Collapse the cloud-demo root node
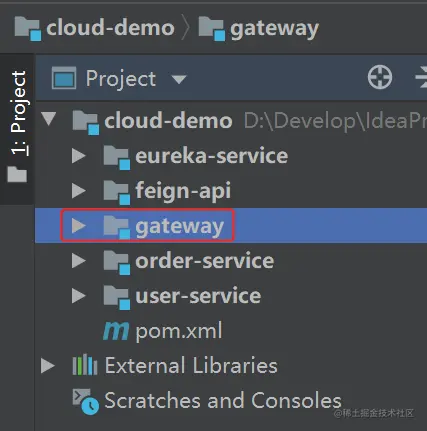 pos(49,119)
